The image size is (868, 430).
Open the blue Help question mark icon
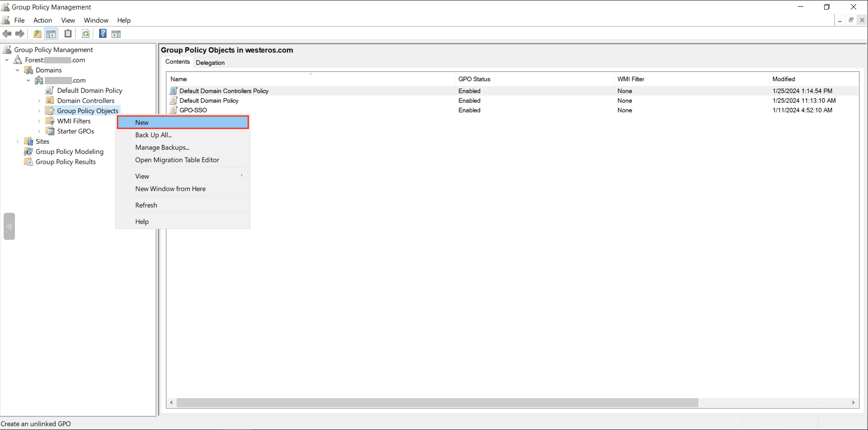coord(103,33)
